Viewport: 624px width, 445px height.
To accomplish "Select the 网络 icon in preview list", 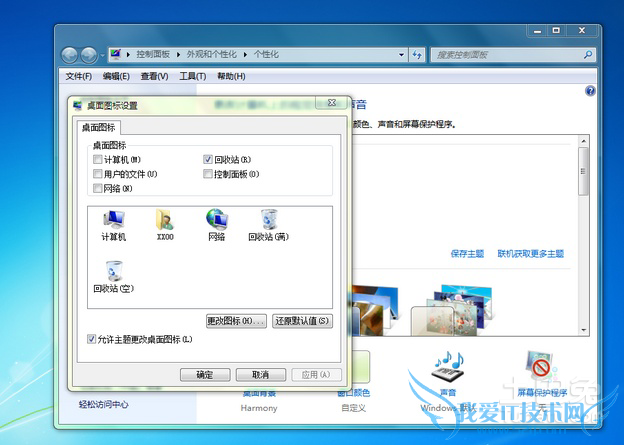I will point(216,225).
